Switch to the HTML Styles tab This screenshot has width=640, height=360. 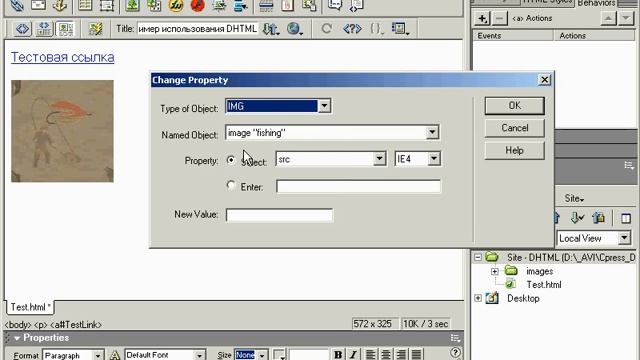click(548, 2)
